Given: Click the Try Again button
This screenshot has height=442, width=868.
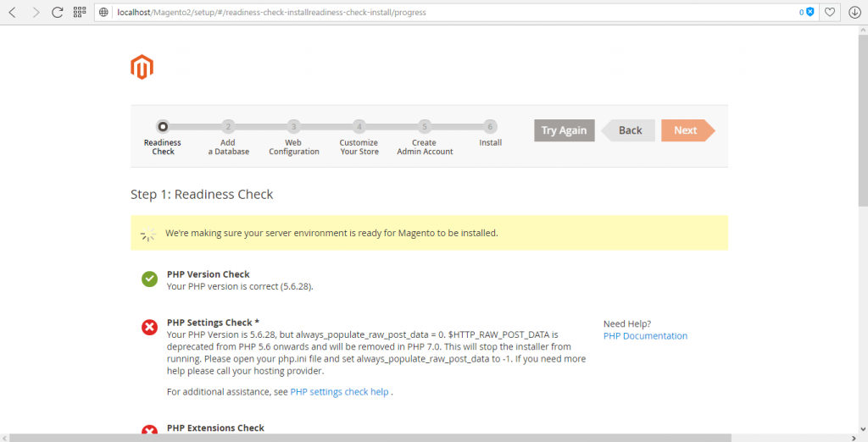Looking at the screenshot, I should (x=564, y=130).
